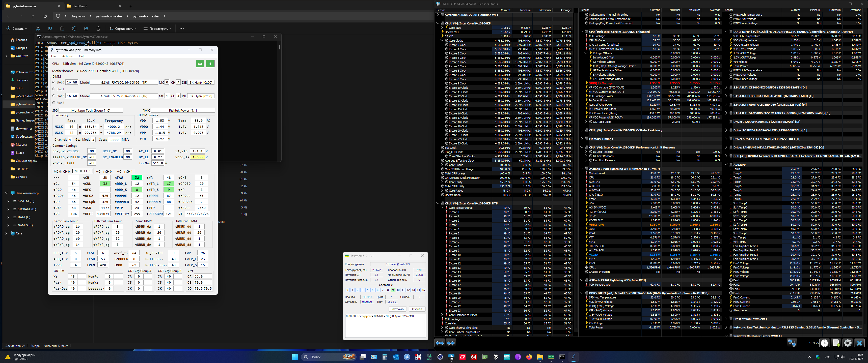
Task: Open Actions menu in pyhwinfo
Action: [67, 56]
